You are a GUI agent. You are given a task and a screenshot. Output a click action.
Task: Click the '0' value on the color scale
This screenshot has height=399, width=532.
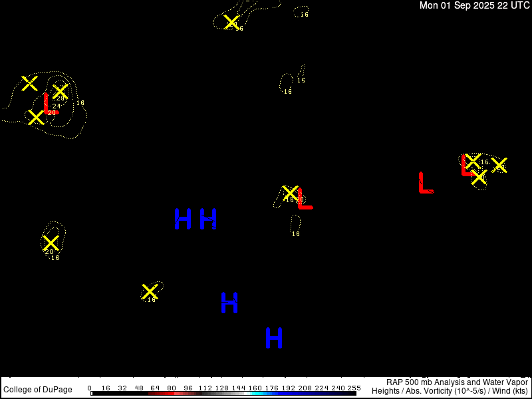pos(89,388)
